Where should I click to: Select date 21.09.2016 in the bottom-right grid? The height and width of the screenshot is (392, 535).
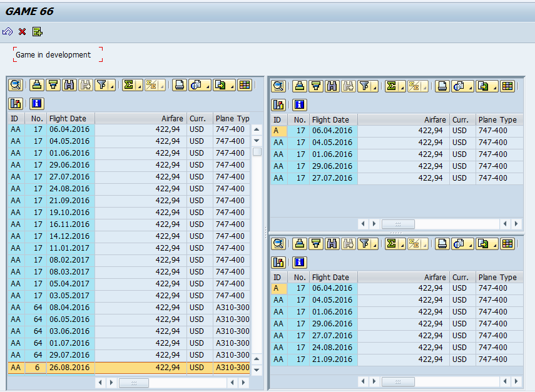click(x=332, y=359)
